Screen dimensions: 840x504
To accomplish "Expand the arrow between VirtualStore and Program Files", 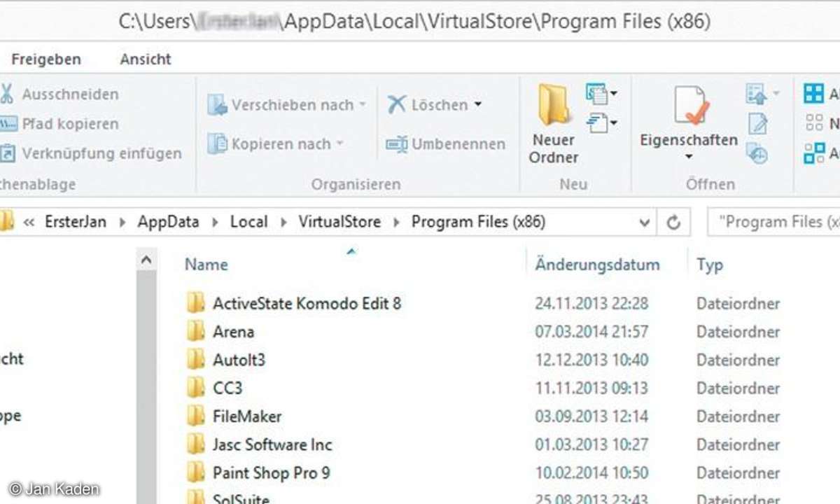I will 397,223.
